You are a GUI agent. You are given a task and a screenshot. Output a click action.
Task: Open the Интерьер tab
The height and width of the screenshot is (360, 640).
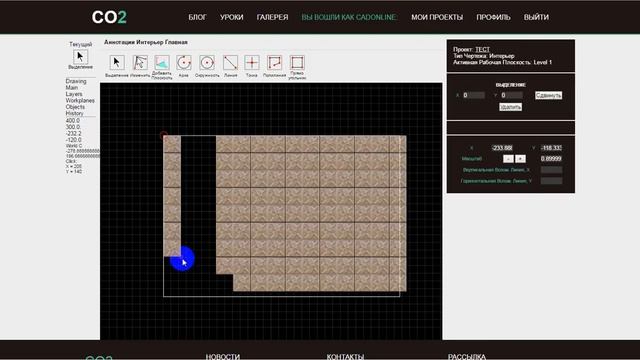[150, 42]
